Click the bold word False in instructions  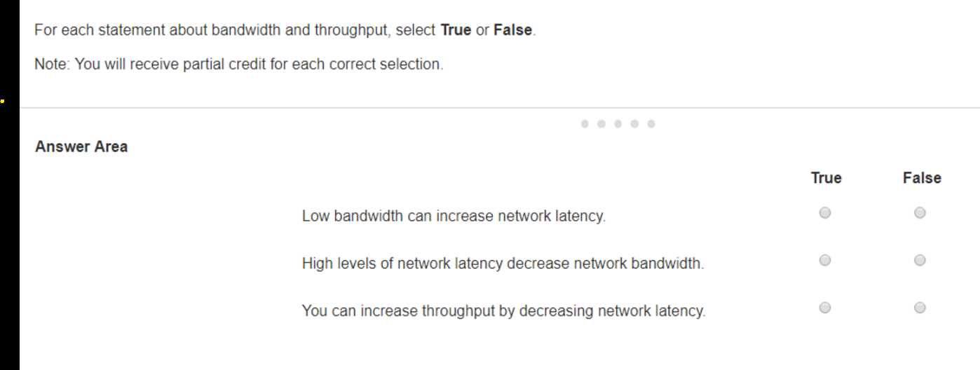click(514, 32)
